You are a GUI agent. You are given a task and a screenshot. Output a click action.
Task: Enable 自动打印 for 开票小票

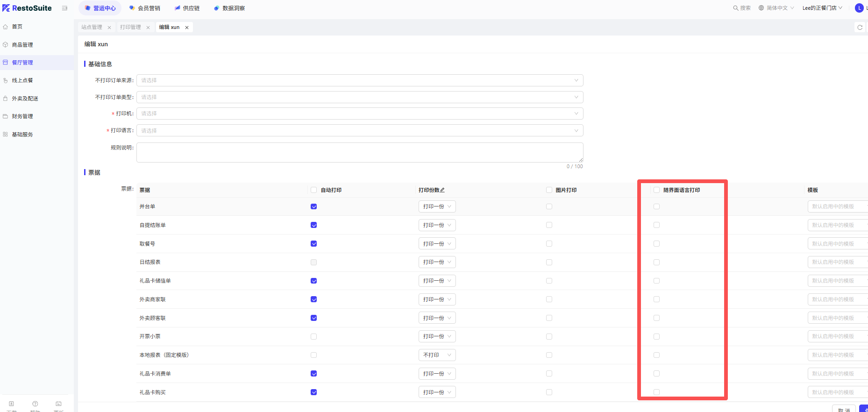314,336
